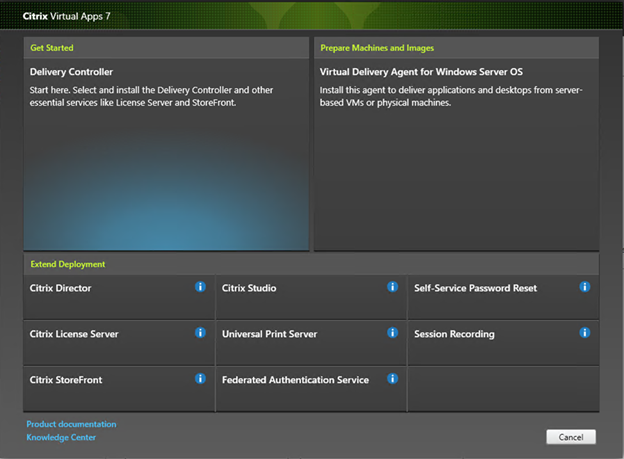The height and width of the screenshot is (459, 624).
Task: Click 'Start here. Select and install' description text
Action: coord(151,96)
